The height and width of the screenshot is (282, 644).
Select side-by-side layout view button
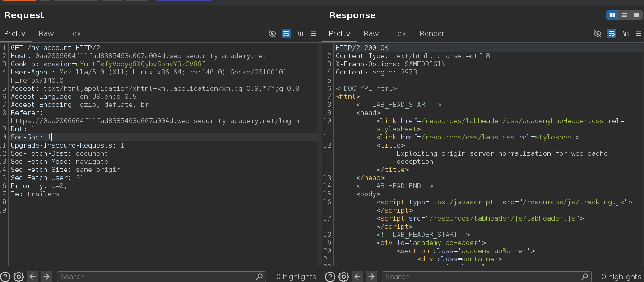(x=612, y=15)
